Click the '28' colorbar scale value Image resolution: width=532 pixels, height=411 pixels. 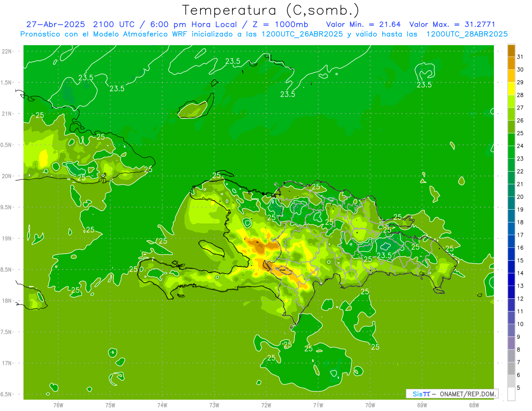pos(520,95)
